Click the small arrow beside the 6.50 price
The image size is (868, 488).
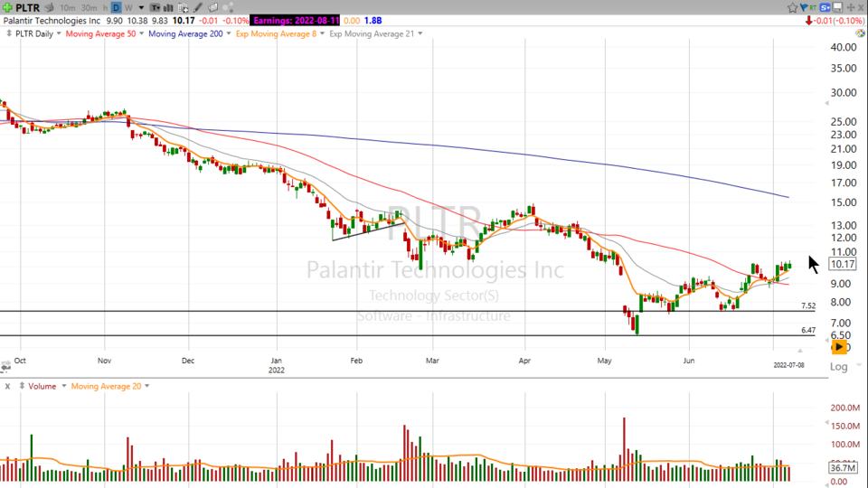pyautogui.click(x=827, y=339)
